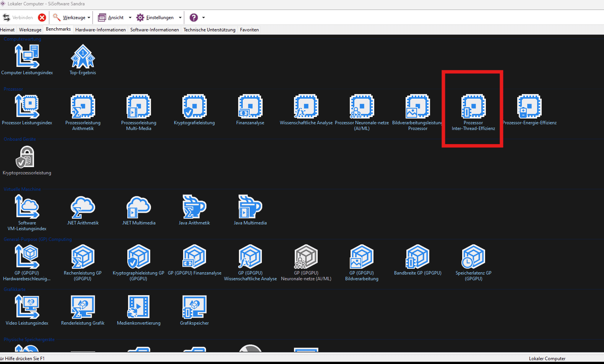
Task: Click Lokaler Computer in status bar
Action: tap(547, 359)
